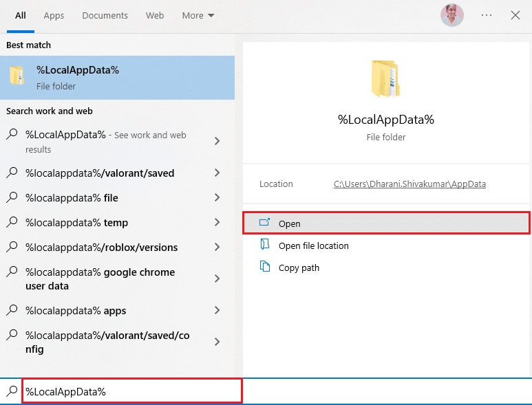532x405 pixels.
Task: Expand arrow for '%localappdata% file'
Action: (217, 197)
